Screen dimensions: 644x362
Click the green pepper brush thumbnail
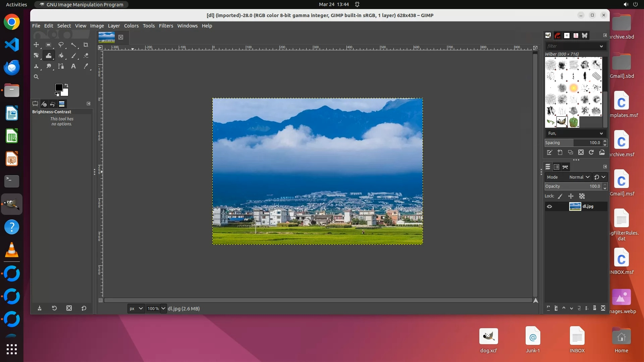point(574,122)
